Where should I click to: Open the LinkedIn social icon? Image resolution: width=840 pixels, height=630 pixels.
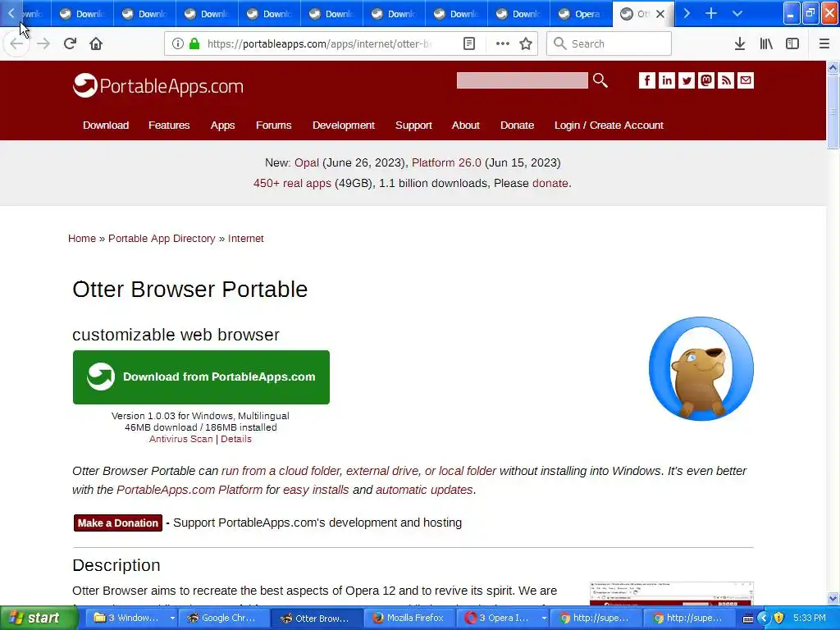tap(666, 80)
